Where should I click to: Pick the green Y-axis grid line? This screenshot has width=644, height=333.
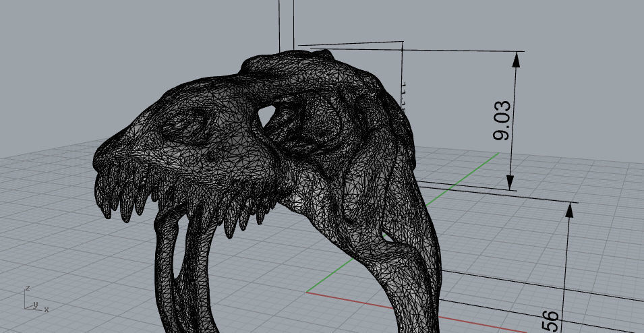[464, 179]
